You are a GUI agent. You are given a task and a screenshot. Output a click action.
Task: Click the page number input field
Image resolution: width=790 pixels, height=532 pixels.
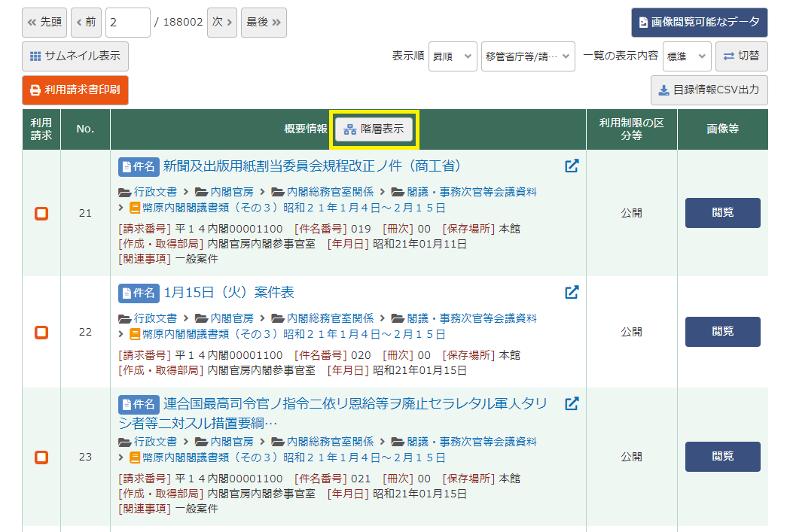pyautogui.click(x=128, y=22)
